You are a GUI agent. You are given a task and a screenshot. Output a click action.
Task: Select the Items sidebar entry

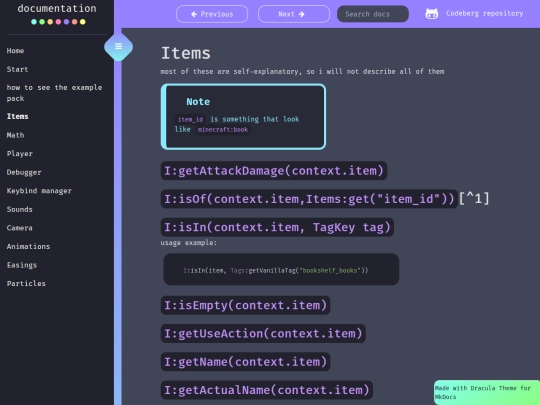click(18, 116)
